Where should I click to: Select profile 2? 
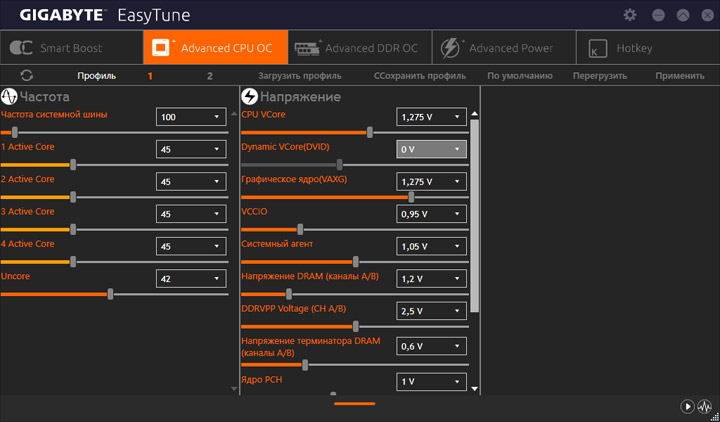tap(210, 76)
